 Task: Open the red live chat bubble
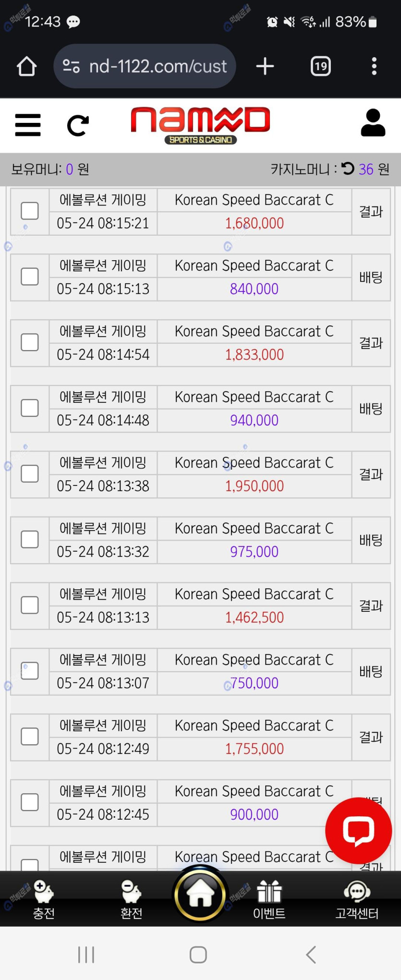[358, 830]
